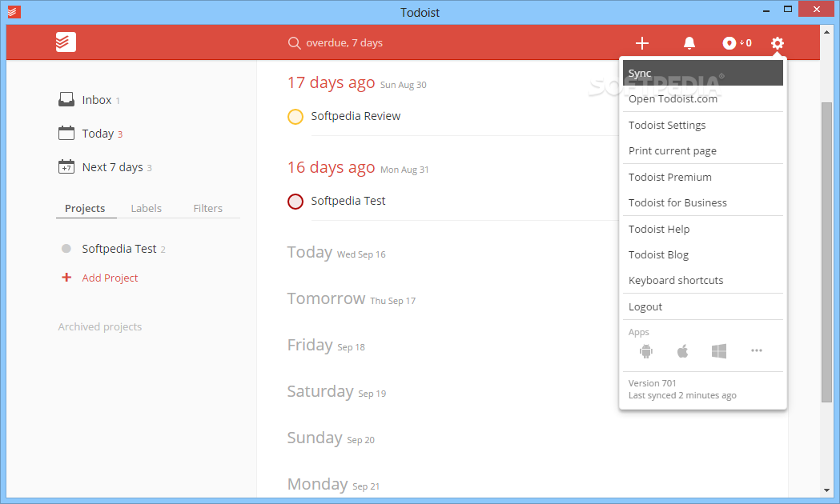The image size is (840, 504).
Task: Choose Todoist Premium menu item
Action: 703,177
